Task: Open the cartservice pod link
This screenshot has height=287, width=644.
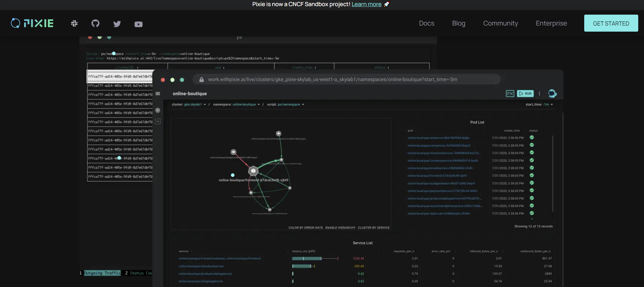Action: pos(439,146)
